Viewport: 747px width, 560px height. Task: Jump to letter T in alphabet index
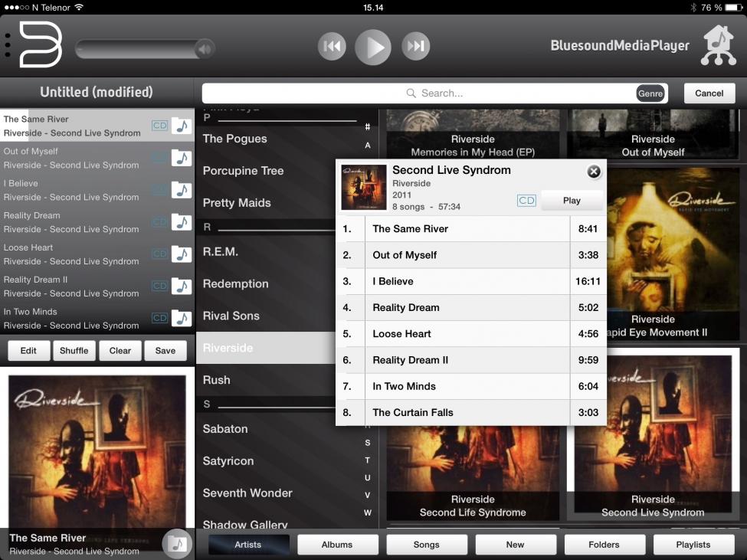pyautogui.click(x=367, y=460)
